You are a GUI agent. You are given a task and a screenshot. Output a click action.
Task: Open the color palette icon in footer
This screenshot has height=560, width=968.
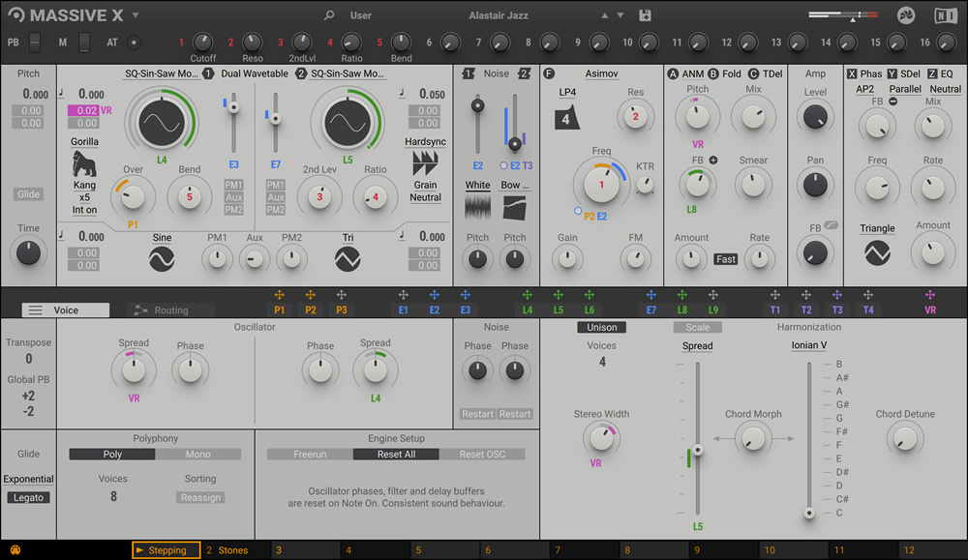(x=15, y=550)
